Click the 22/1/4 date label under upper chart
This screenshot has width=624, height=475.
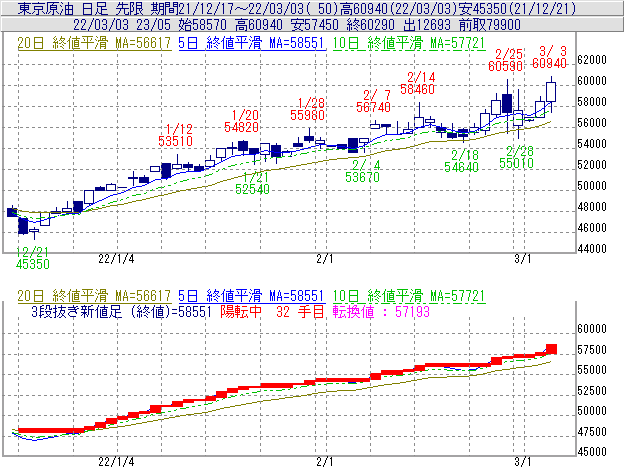coord(116,259)
